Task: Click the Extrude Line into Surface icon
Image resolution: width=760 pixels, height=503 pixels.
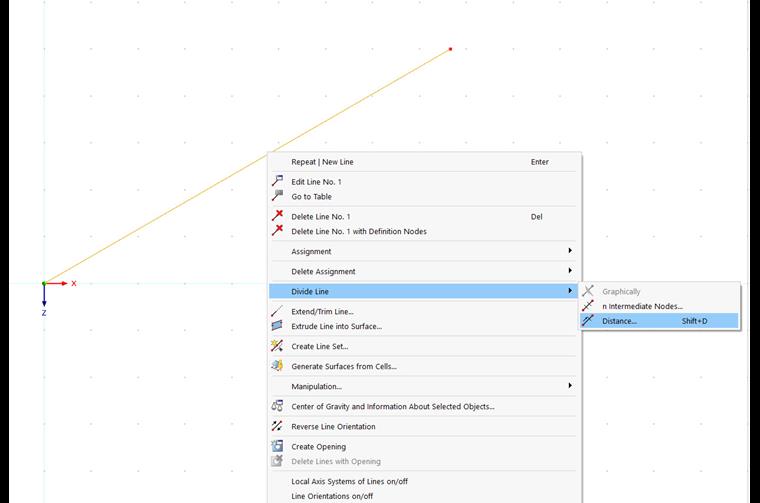Action: (277, 326)
